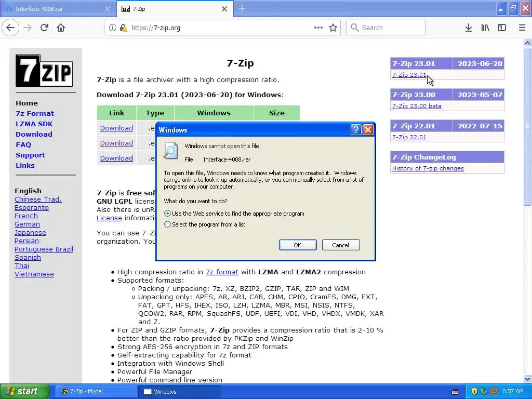Switch language to Persian
This screenshot has width=532, height=399.
(26, 241)
